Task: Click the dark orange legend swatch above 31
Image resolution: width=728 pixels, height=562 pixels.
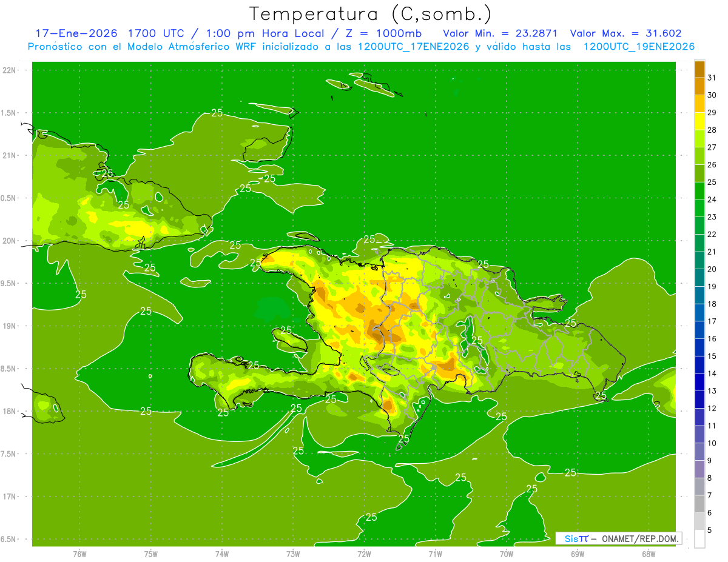Action: pyautogui.click(x=699, y=69)
